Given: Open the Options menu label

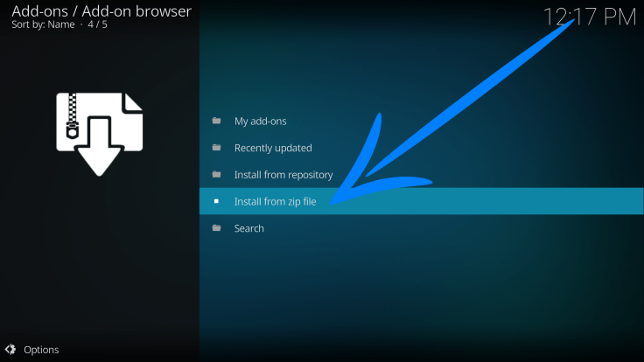Looking at the screenshot, I should (41, 350).
